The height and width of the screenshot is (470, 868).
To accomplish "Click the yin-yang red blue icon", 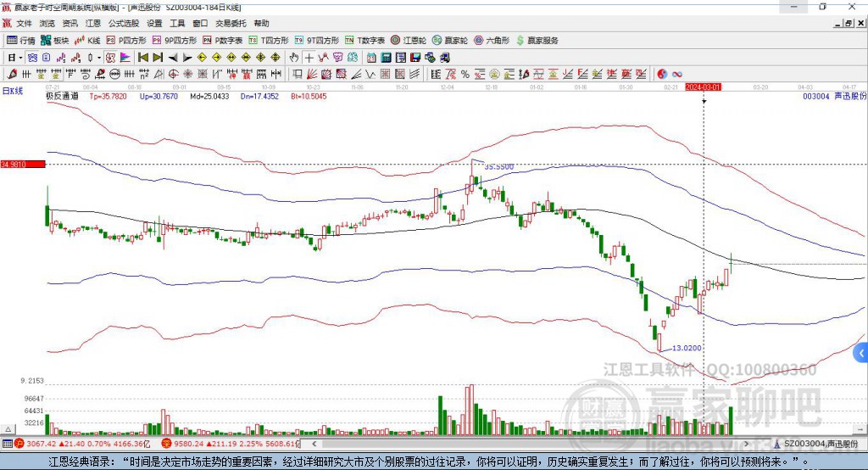I will pyautogui.click(x=662, y=74).
